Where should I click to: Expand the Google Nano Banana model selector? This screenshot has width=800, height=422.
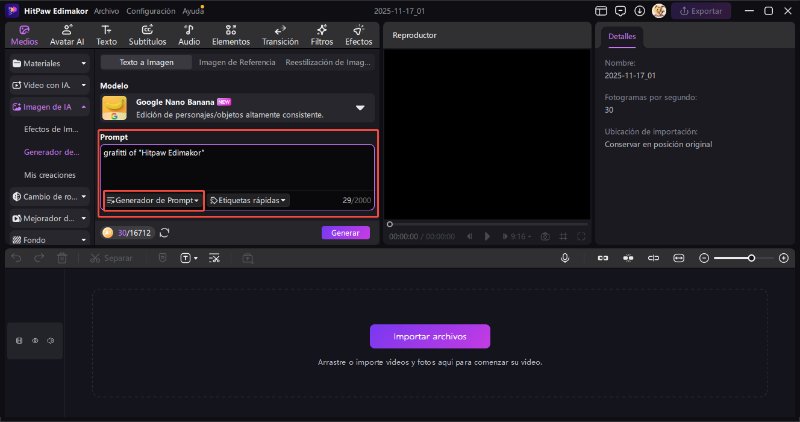point(360,108)
